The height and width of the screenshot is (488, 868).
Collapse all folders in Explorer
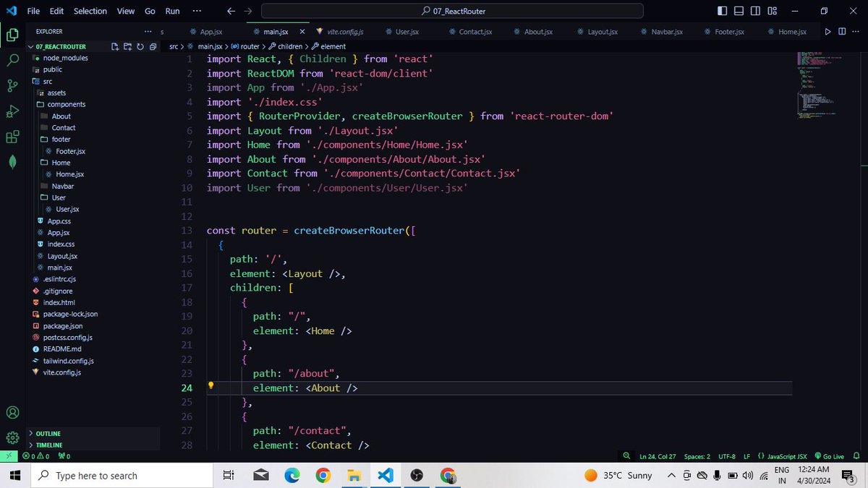(x=152, y=46)
